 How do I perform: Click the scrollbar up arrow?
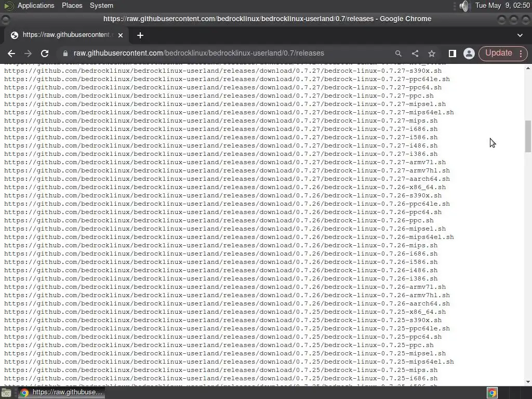528,69
